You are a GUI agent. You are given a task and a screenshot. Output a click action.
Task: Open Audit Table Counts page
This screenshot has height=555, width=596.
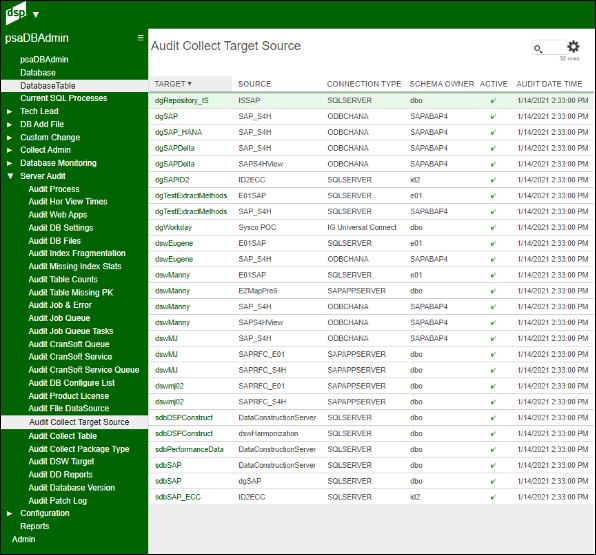pyautogui.click(x=63, y=279)
